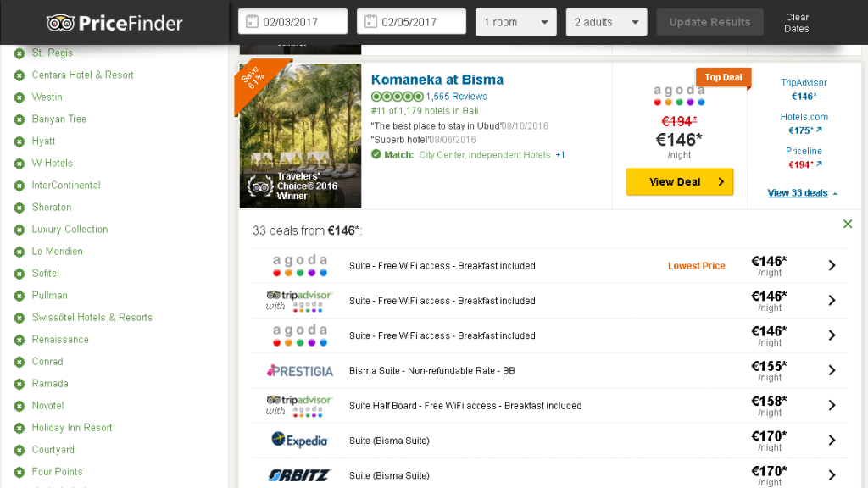Viewport: 868px width, 488px height.
Task: Open the 1 room dropdown
Action: (516, 22)
